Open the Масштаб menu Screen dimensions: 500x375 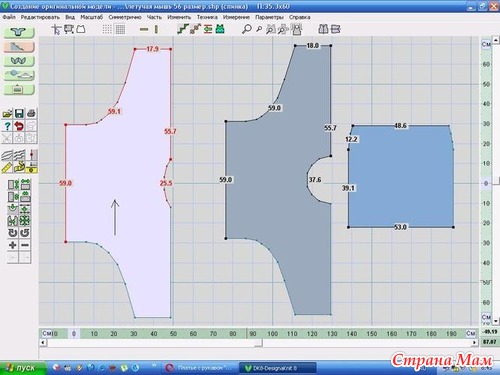tap(91, 17)
